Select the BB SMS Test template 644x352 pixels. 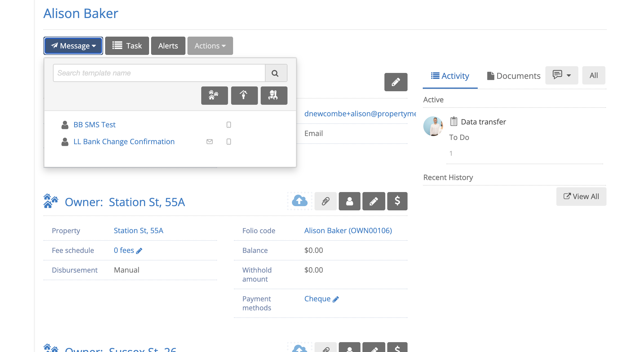(94, 125)
